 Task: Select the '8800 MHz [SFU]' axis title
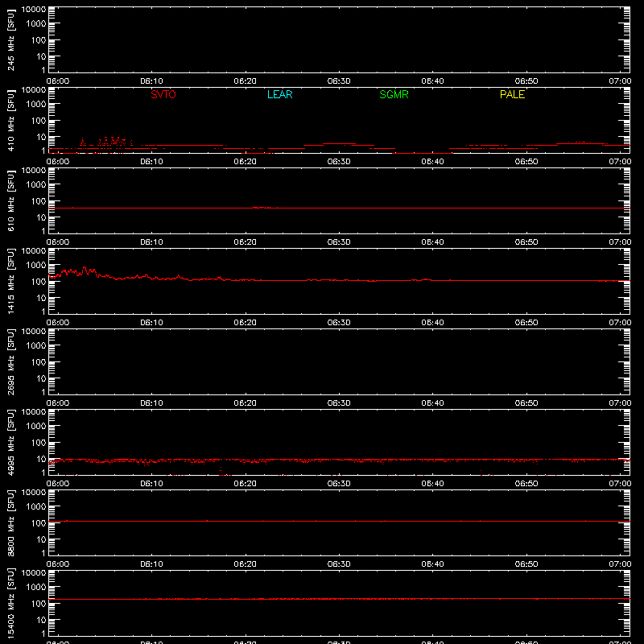[x=10, y=523]
